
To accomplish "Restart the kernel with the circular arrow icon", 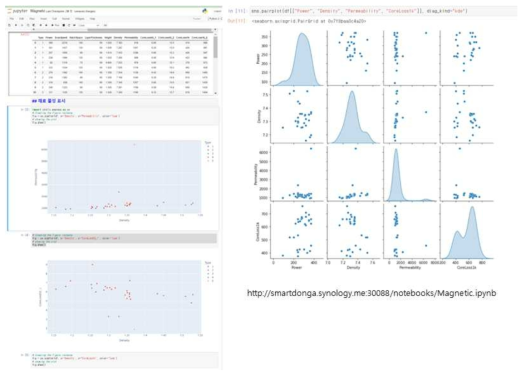I will click(69, 25).
